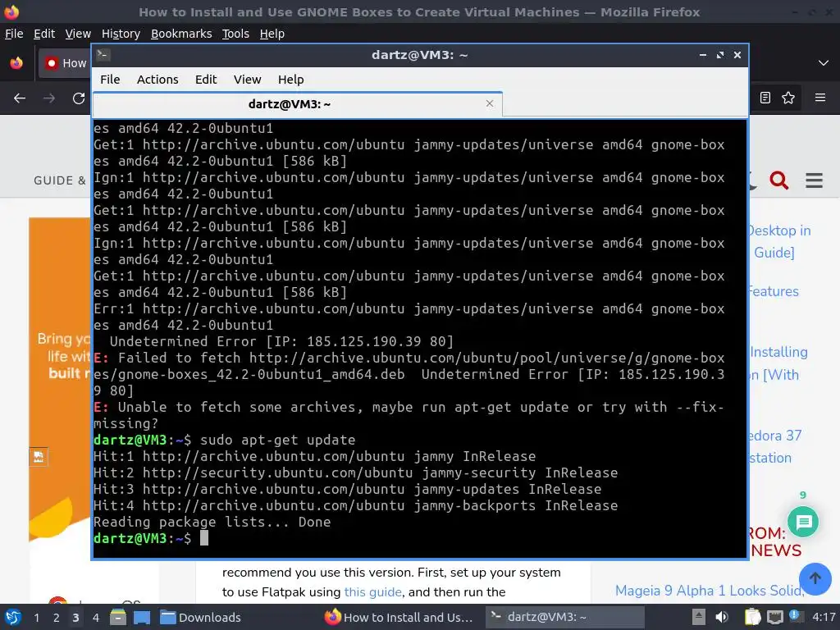Open the terminal File menu

tap(110, 80)
